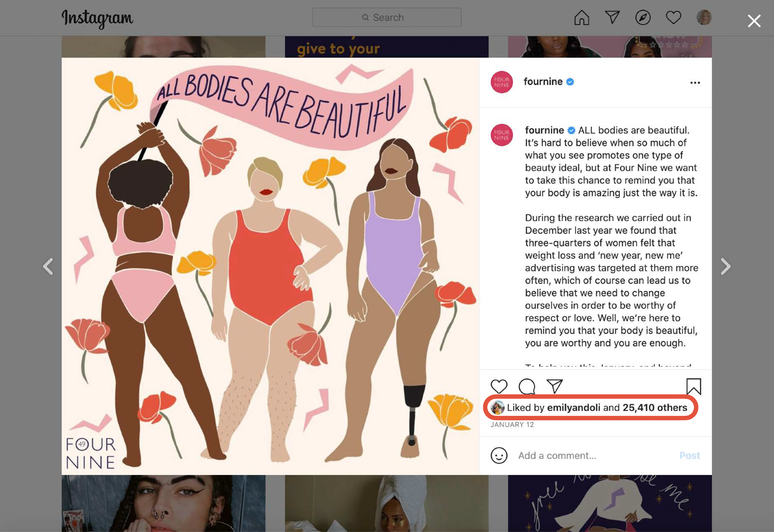Open emilyandoli's profile from likes

[x=573, y=407]
